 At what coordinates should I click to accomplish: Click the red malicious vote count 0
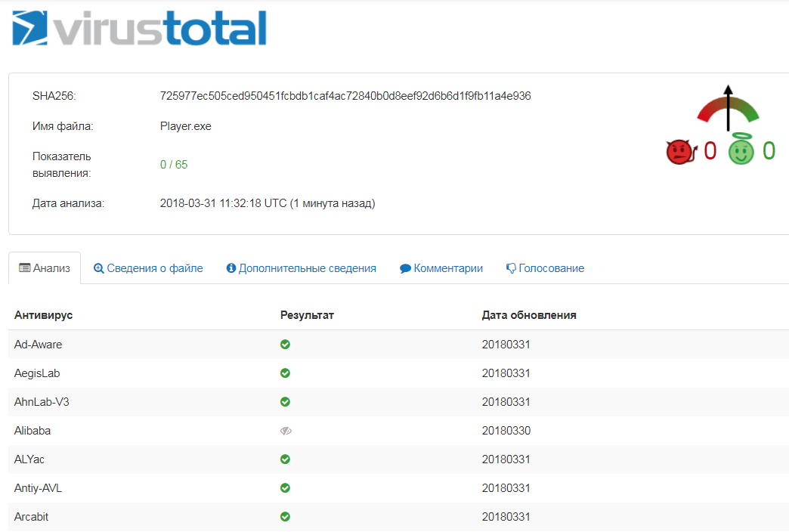coord(710,150)
